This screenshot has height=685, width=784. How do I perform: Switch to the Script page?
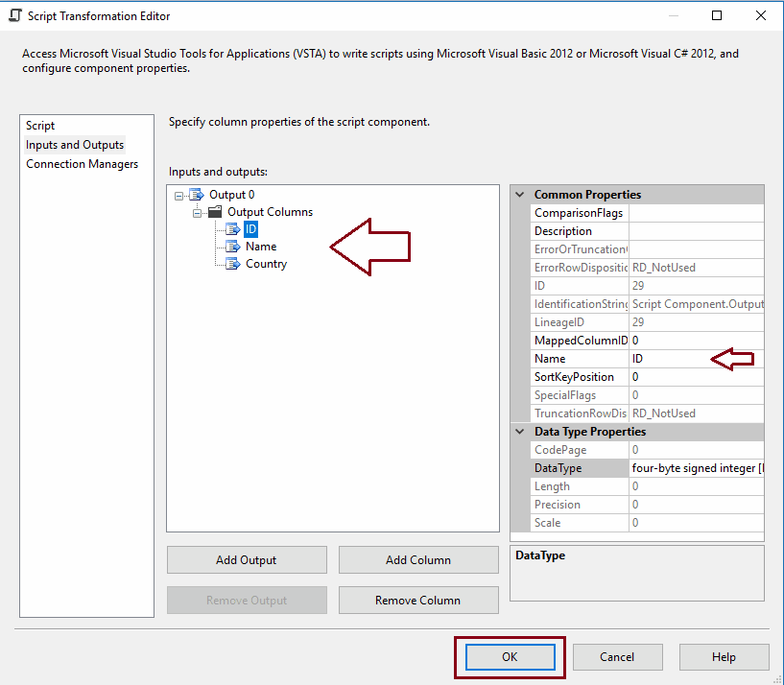(39, 125)
